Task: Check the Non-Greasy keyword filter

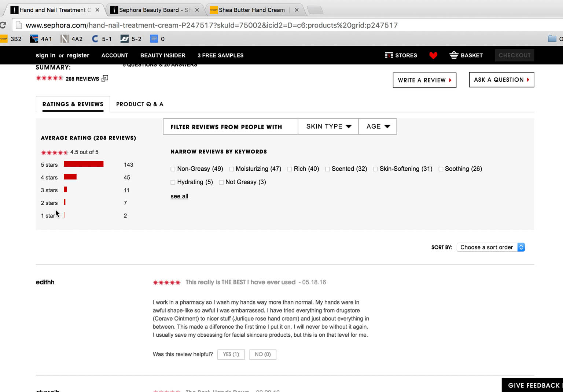Action: [173, 169]
